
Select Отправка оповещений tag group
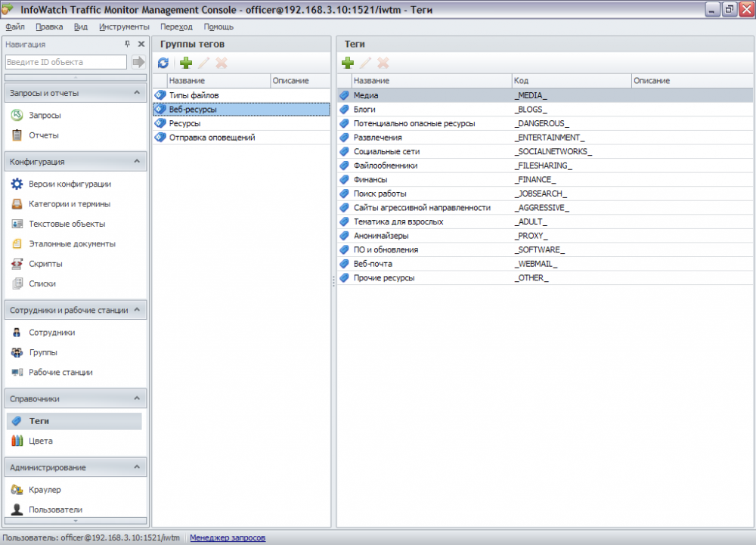coord(242,138)
